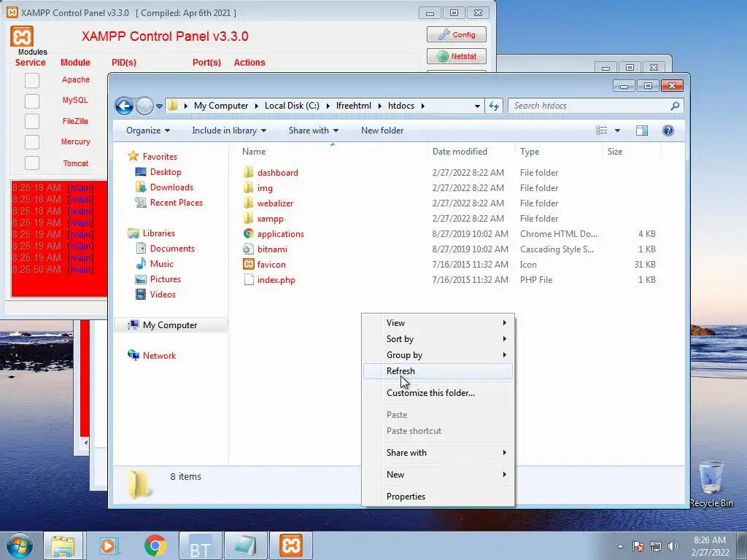Click the refresh icon beside address bar
Image resolution: width=747 pixels, height=560 pixels.
click(x=494, y=106)
